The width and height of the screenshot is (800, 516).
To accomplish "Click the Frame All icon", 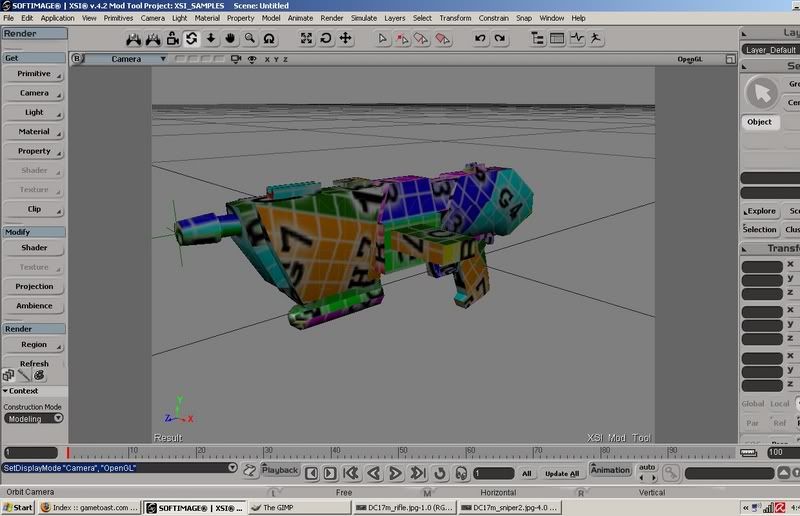I will point(306,38).
